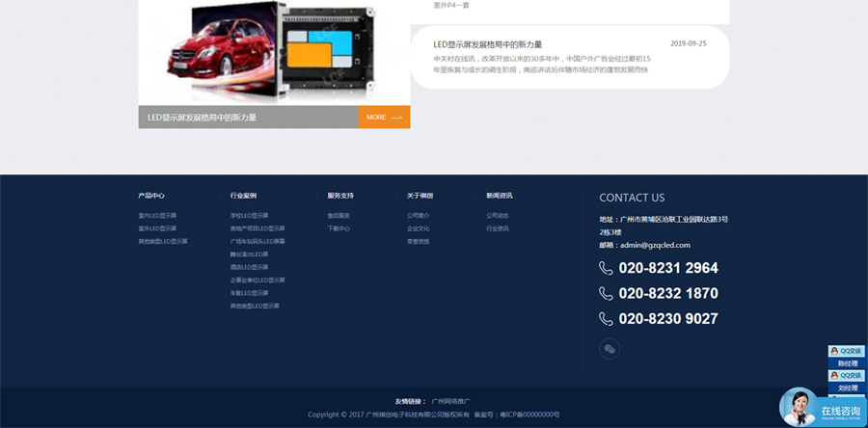
Task: Open 学校LED显示屏 case link
Action: point(250,216)
